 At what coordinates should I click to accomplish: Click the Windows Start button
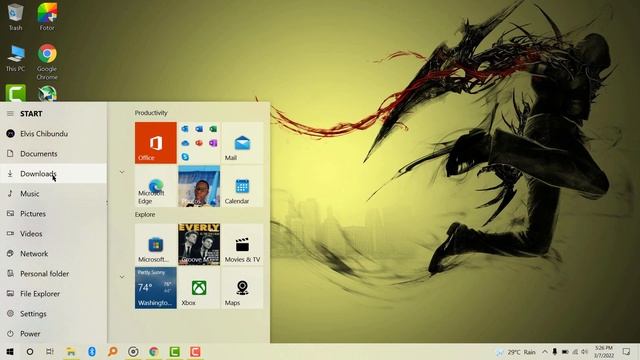point(10,351)
